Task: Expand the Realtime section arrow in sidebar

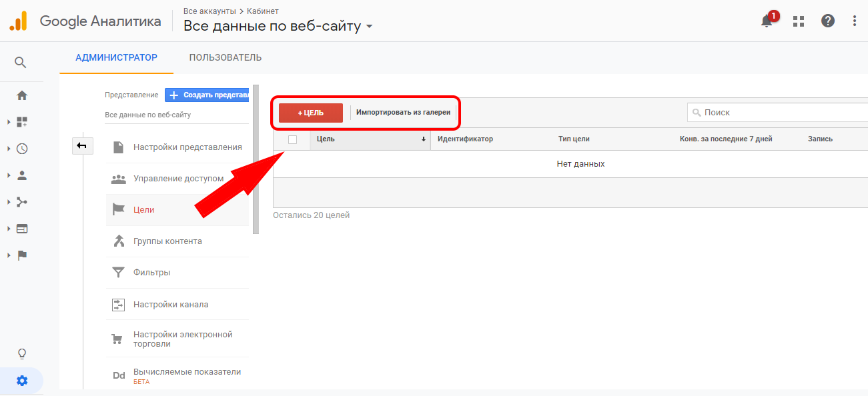Action: pos(9,149)
